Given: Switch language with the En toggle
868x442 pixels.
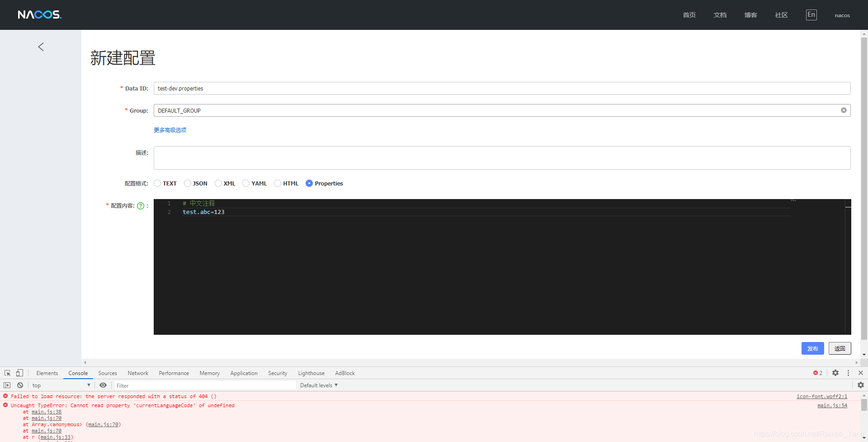Looking at the screenshot, I should [x=811, y=14].
